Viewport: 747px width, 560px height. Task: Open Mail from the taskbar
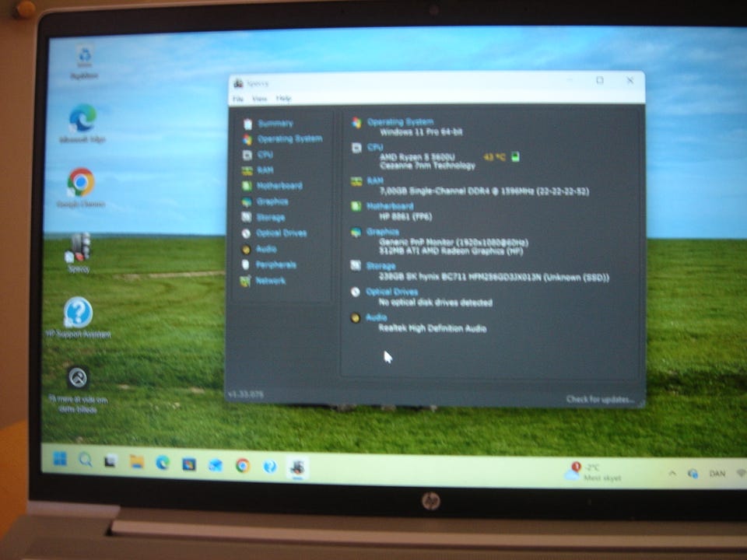(216, 465)
